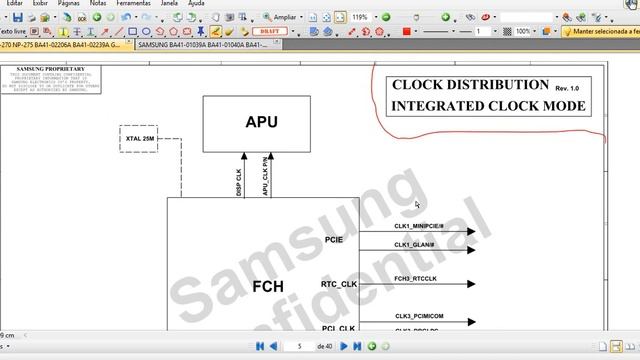Select the eraser tool
The width and height of the screenshot is (640, 360).
coord(229,31)
